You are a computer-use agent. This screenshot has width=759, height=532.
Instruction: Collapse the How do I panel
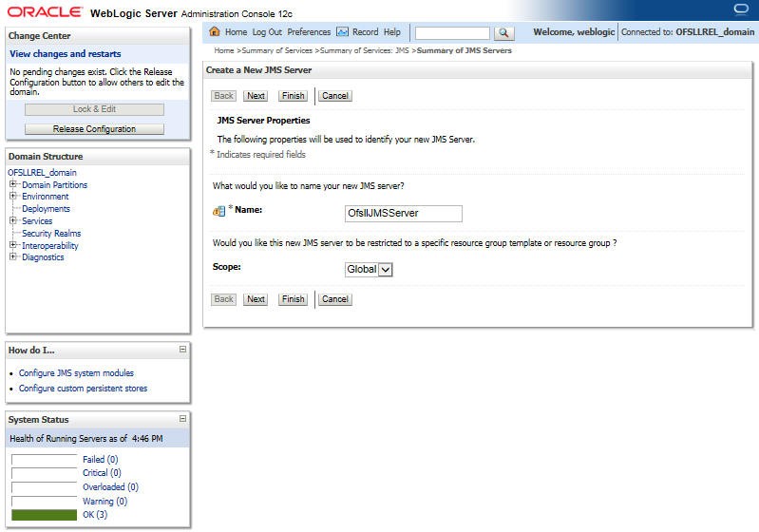click(x=182, y=349)
